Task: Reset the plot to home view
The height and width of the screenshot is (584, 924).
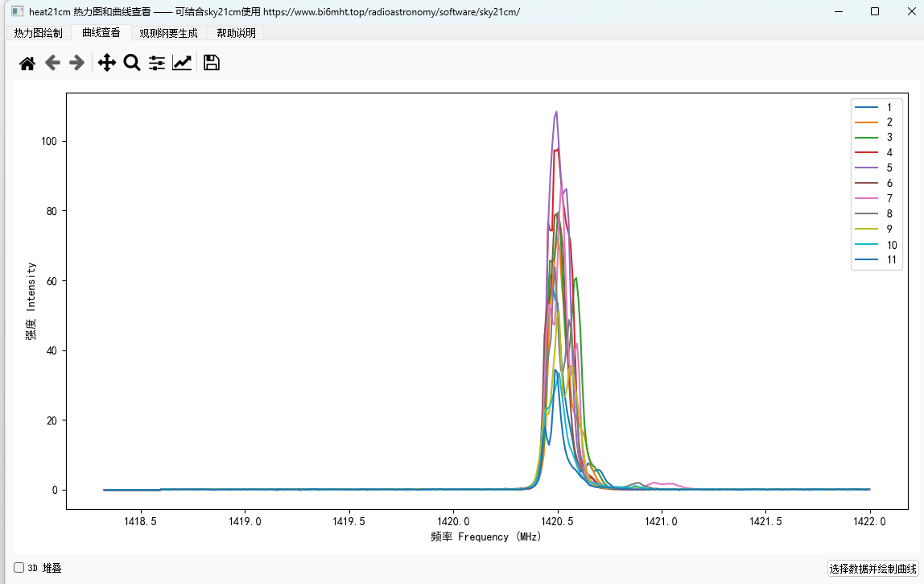Action: [x=27, y=63]
